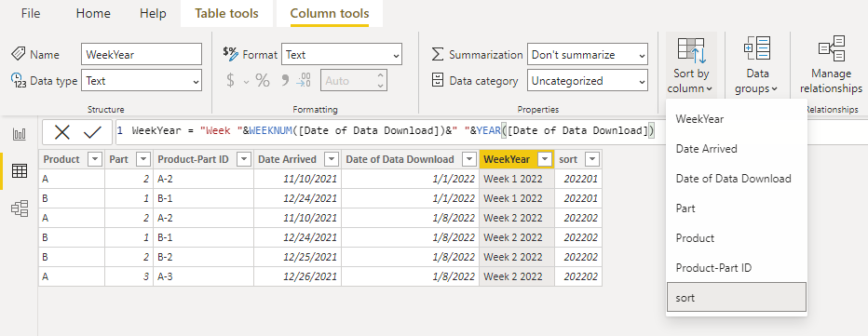This screenshot has width=868, height=336.
Task: Choose Part in the sort-by list
Action: 737,208
